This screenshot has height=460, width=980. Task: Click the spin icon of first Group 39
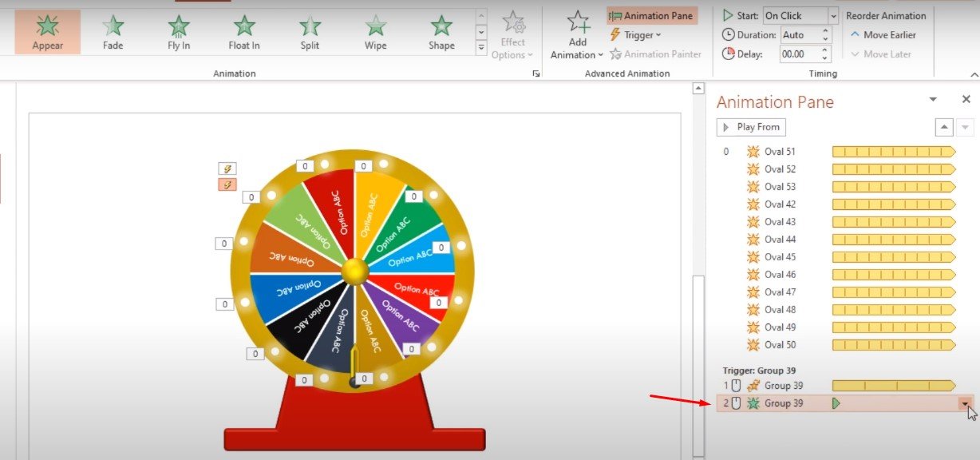pos(753,386)
